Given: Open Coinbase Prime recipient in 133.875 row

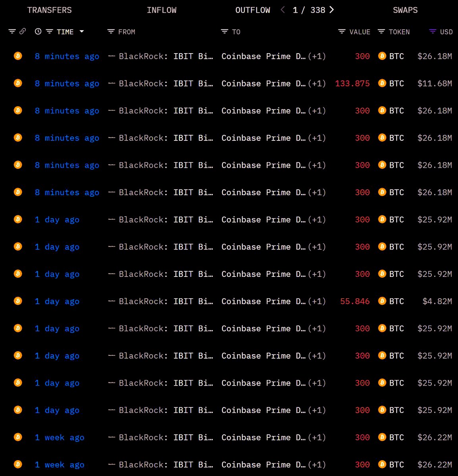Looking at the screenshot, I should [x=264, y=84].
